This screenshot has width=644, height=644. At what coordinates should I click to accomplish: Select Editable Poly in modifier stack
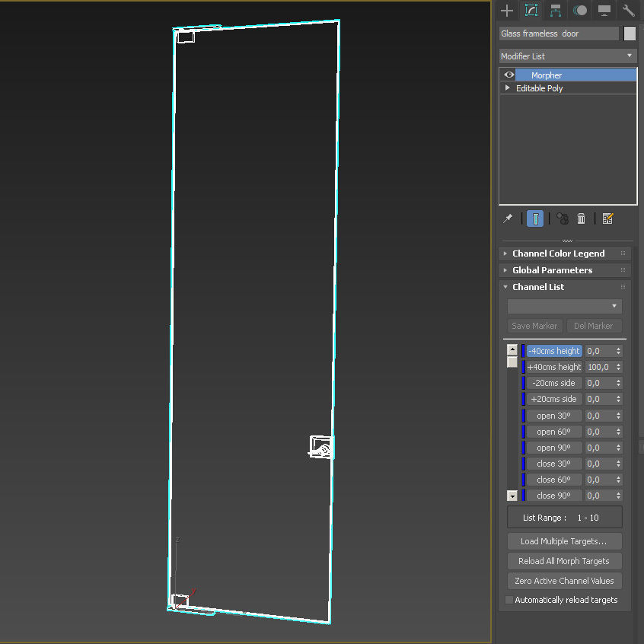(x=539, y=88)
